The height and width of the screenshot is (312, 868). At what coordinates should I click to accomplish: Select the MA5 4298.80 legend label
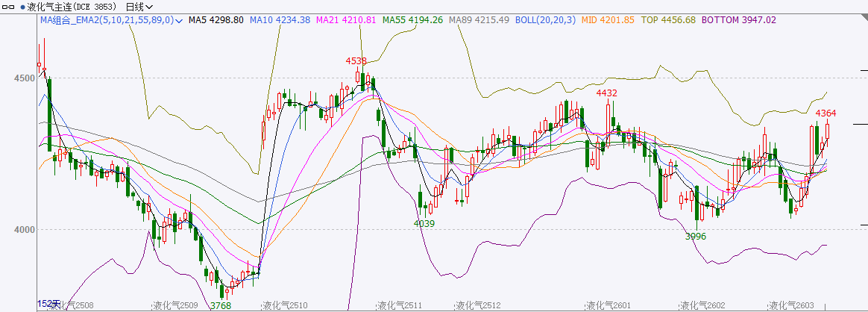click(216, 20)
